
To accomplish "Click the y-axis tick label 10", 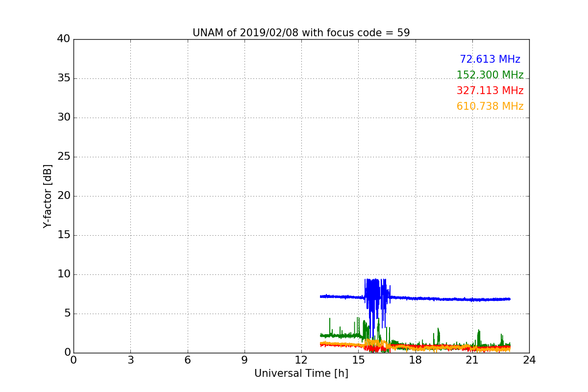I will click(63, 274).
